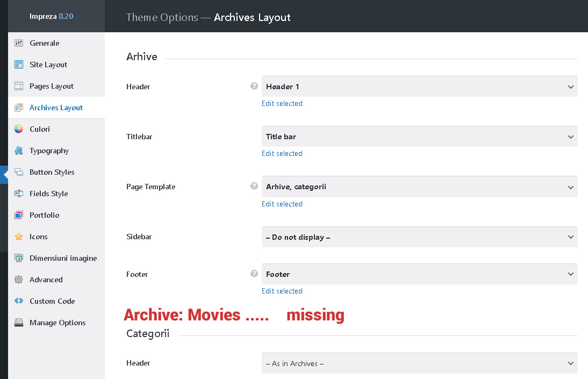Collapse the WordPress admin menu arrow

click(x=4, y=175)
